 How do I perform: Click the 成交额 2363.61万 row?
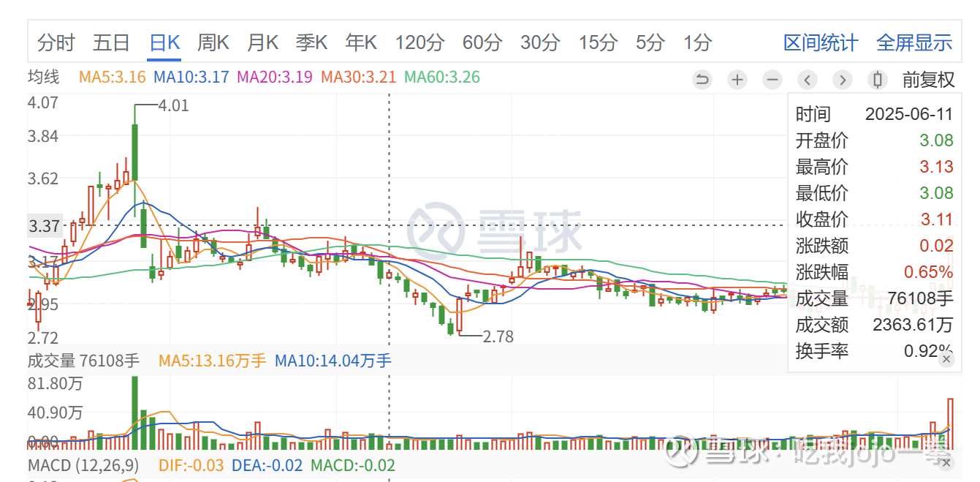[x=874, y=325]
